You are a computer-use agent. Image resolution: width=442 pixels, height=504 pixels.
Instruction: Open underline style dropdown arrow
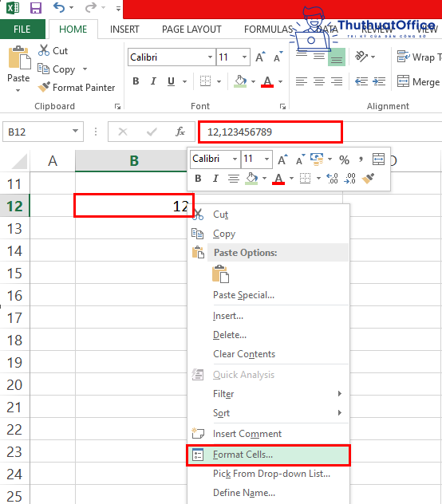click(x=184, y=81)
